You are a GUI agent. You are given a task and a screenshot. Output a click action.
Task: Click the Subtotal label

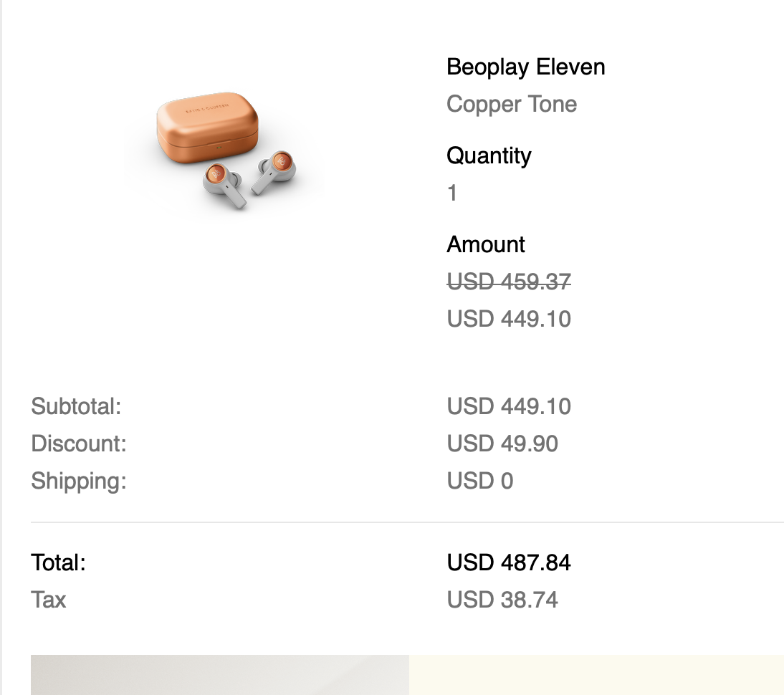[76, 406]
